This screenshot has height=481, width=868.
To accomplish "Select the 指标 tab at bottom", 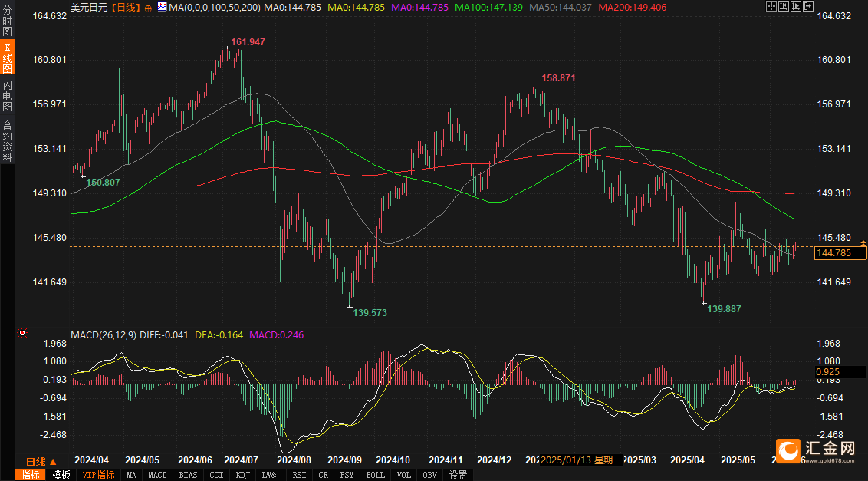I will [31, 475].
